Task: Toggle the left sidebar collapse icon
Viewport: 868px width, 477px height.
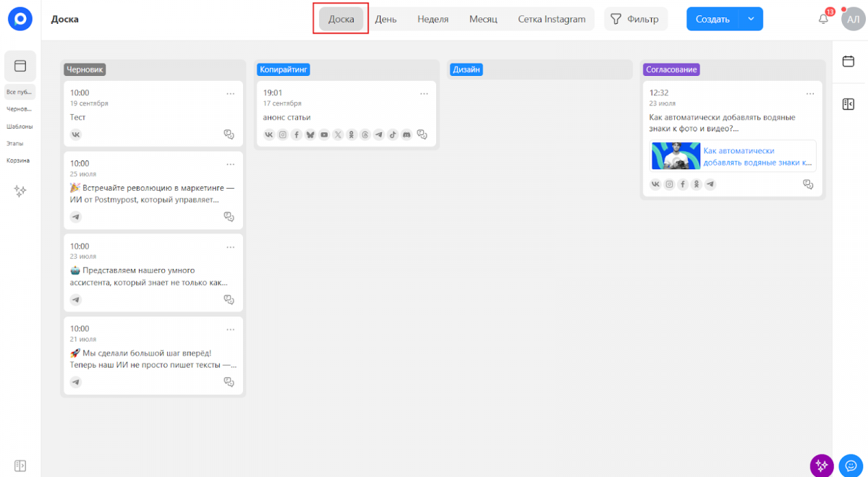Action: pyautogui.click(x=20, y=465)
